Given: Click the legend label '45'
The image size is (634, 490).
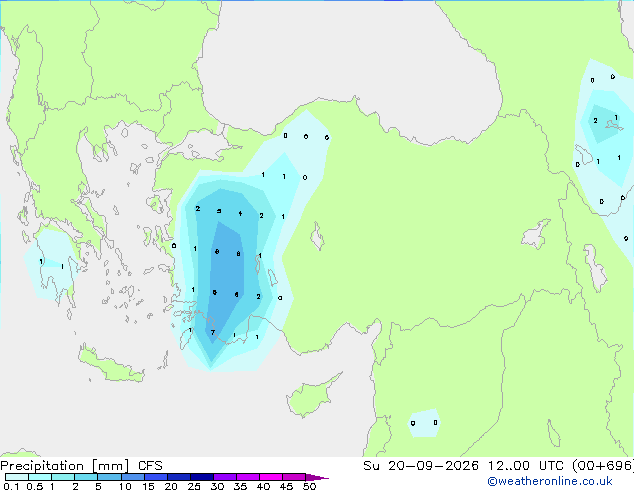Looking at the screenshot, I should tap(286, 486).
